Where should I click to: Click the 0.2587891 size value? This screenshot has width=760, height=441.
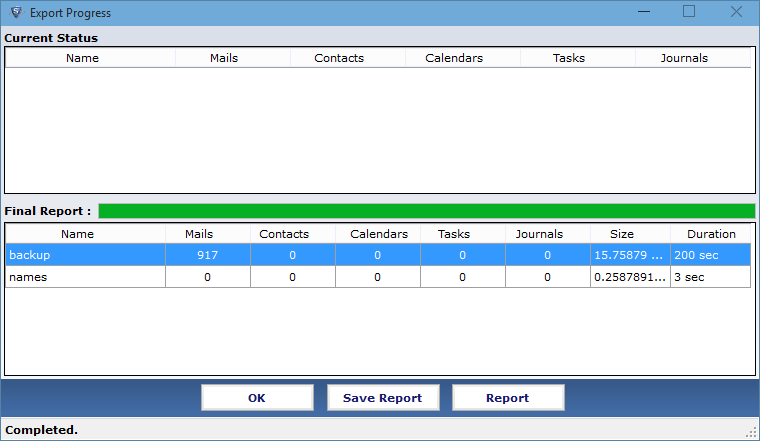[630, 277]
